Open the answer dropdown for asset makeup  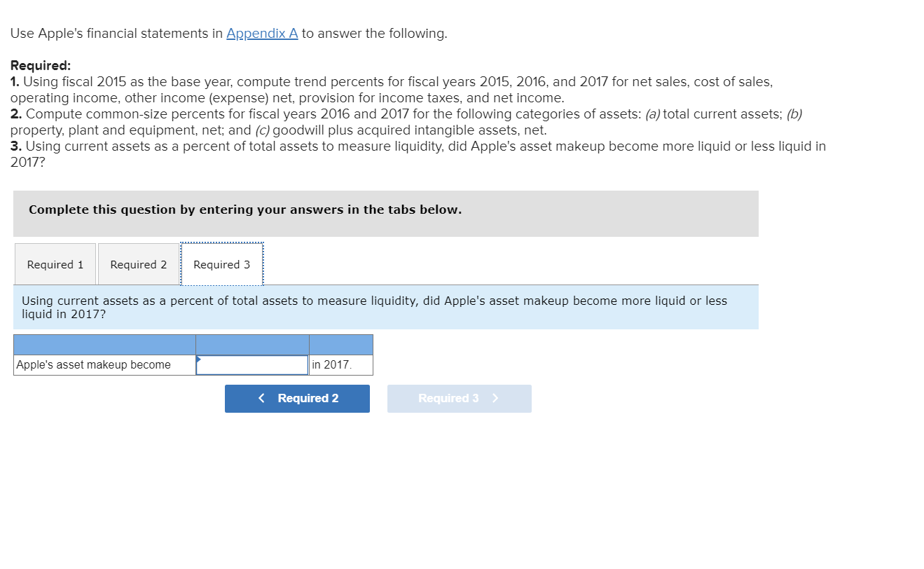[252, 364]
